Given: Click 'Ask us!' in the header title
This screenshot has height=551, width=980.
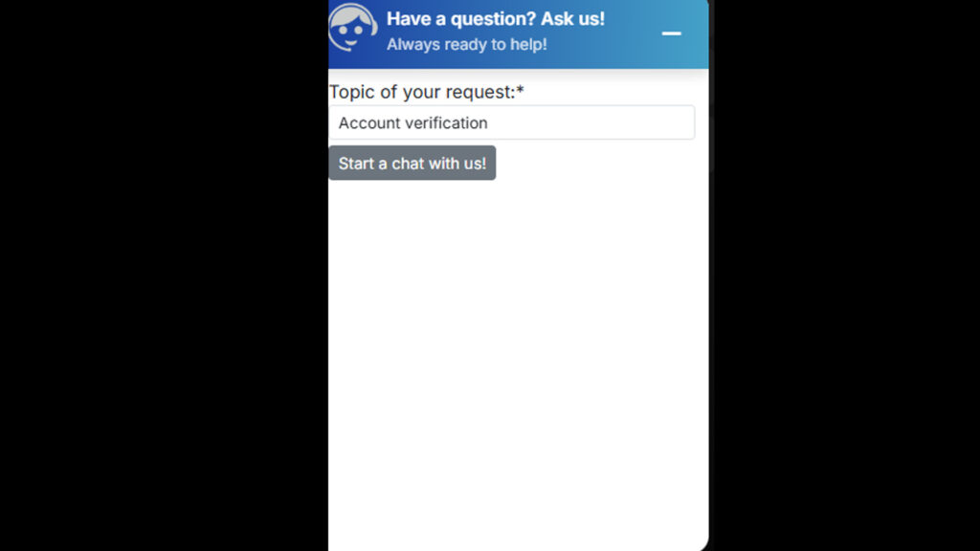Looking at the screenshot, I should pyautogui.click(x=572, y=19).
